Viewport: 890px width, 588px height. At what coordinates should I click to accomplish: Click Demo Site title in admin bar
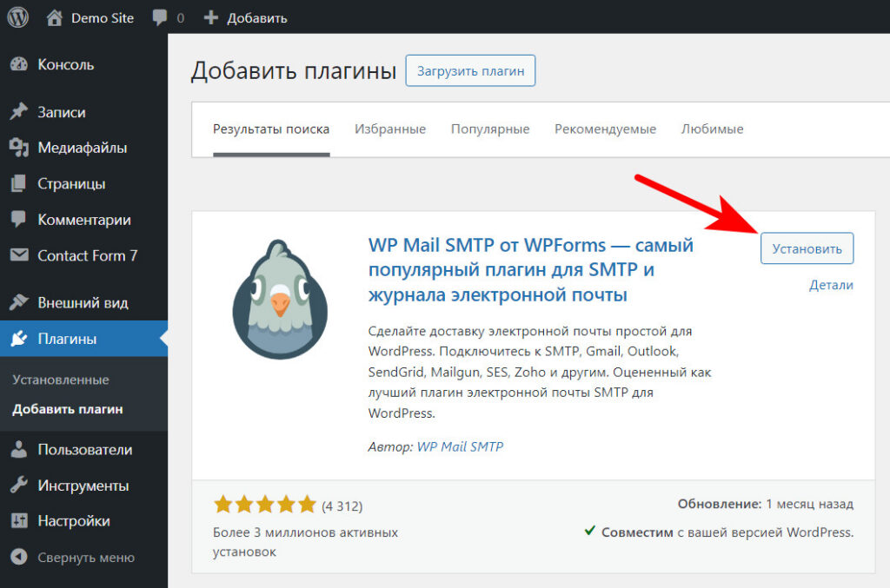coord(103,18)
